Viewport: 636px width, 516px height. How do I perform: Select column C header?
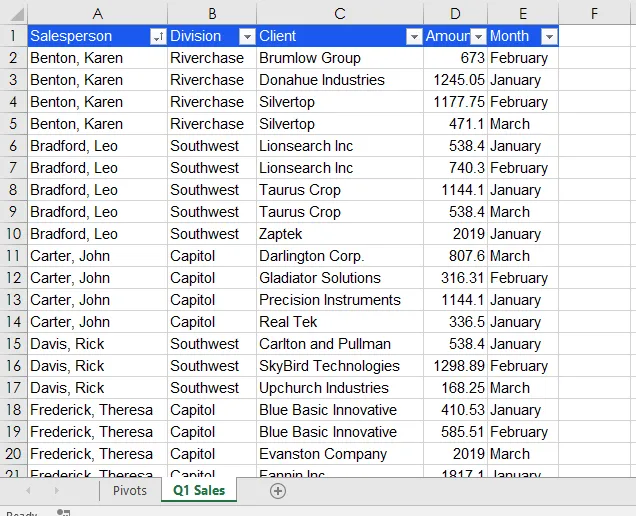click(340, 14)
